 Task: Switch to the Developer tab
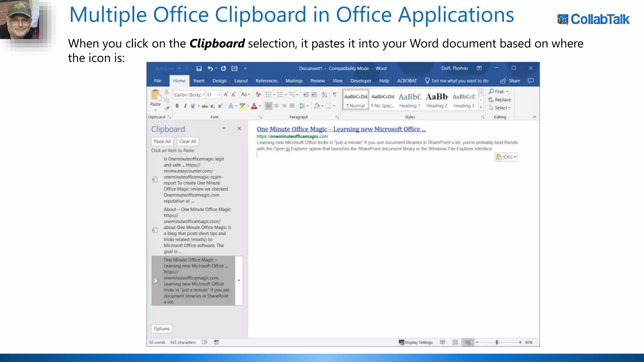(x=361, y=81)
